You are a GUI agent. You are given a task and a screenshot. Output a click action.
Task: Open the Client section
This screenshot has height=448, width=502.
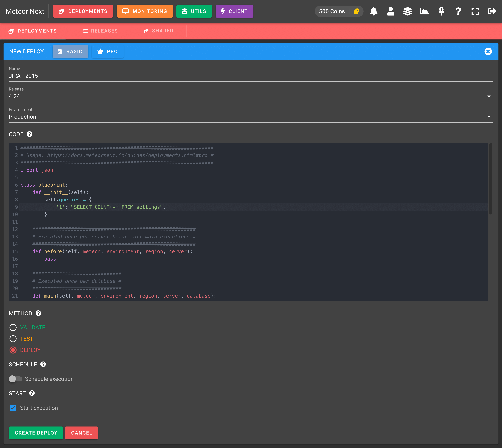(x=234, y=11)
